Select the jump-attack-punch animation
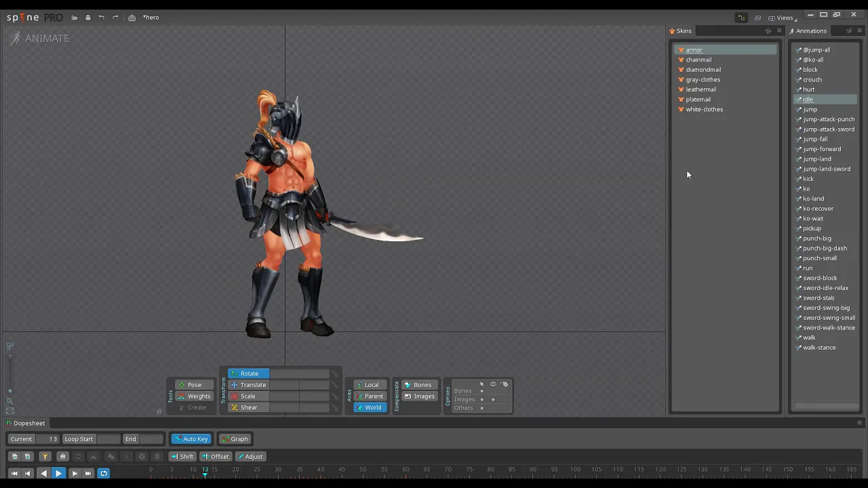 829,119
